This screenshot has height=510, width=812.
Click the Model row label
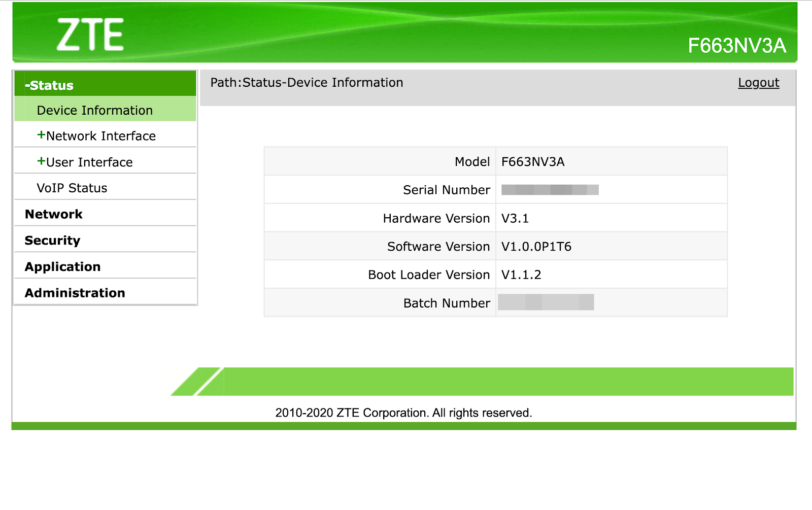point(472,162)
